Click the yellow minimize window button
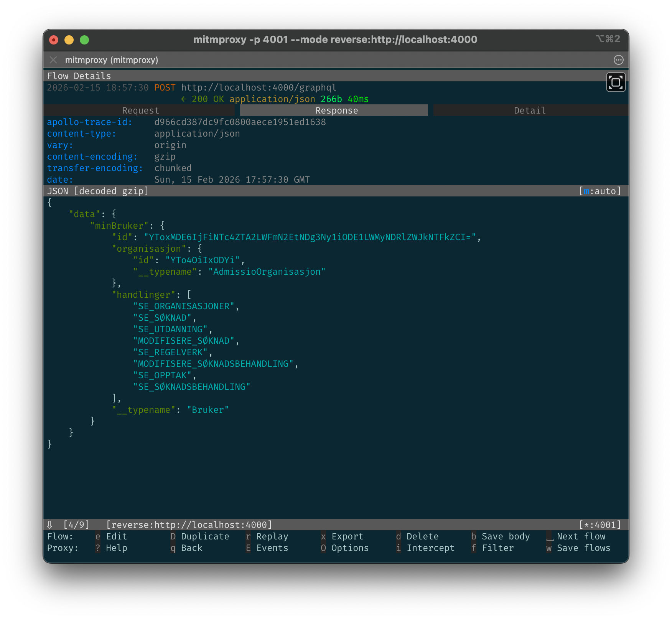672x620 pixels. pos(69,40)
